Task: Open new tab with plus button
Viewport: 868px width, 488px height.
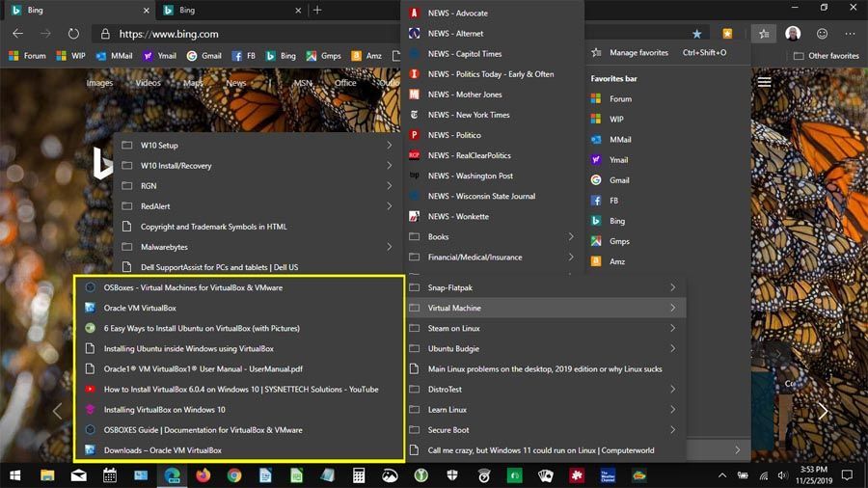Action: coord(317,10)
